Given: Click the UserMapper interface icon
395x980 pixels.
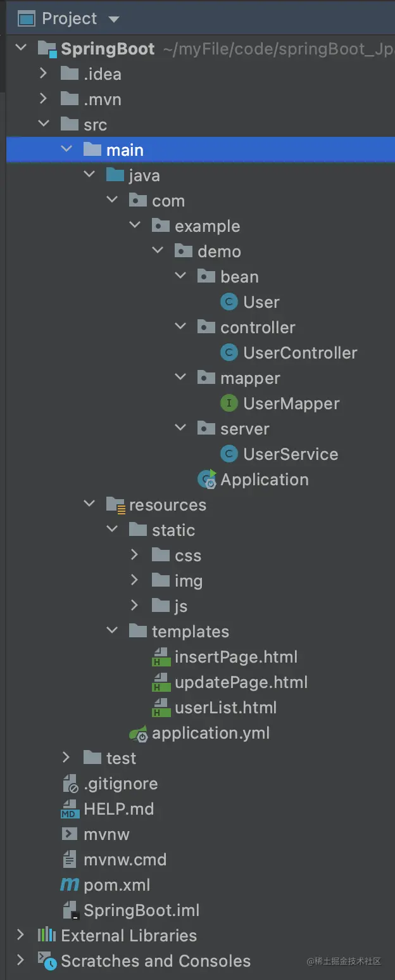Looking at the screenshot, I should (x=229, y=404).
